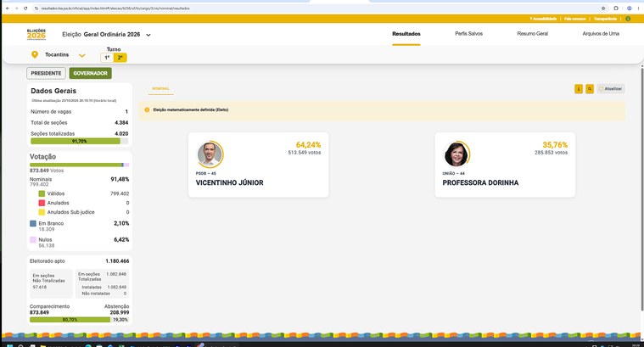Click the Eleitorado apto value 1.180.466
This screenshot has width=644, height=347.
coord(117,260)
